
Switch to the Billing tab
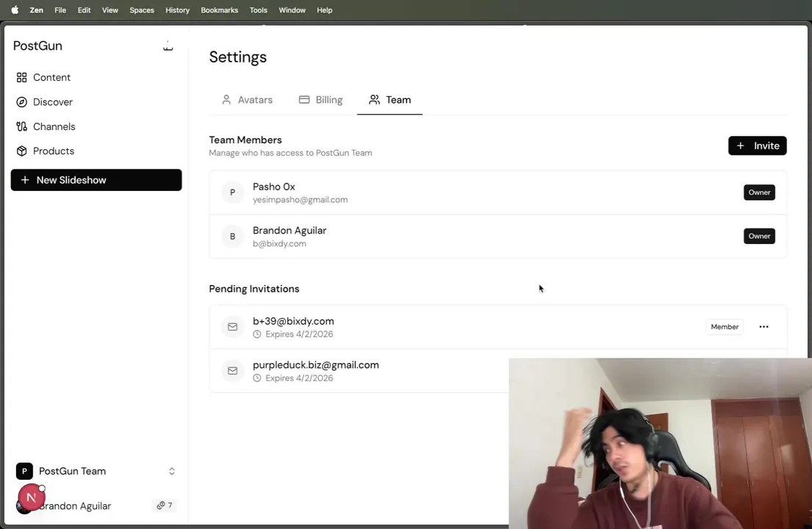(x=320, y=99)
